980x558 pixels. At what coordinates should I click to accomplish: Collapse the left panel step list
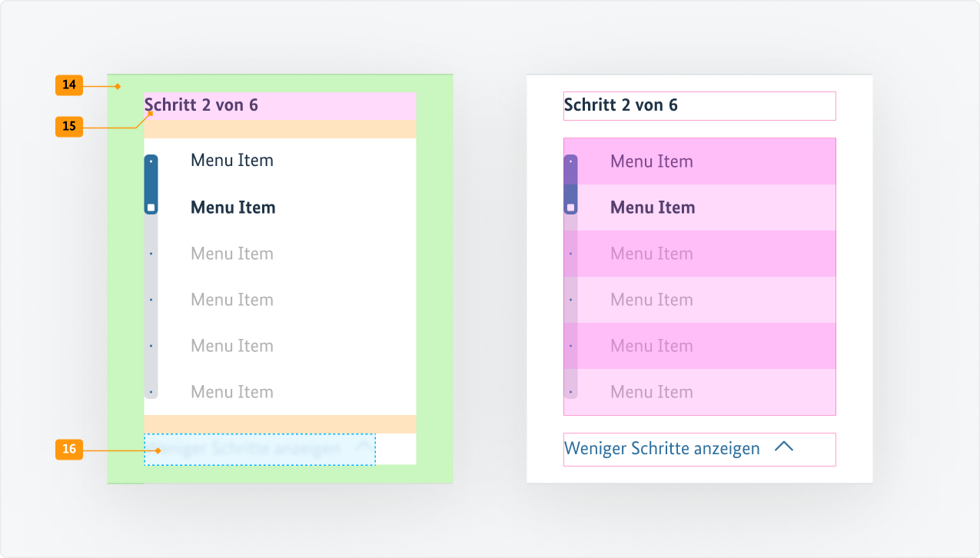(260, 449)
